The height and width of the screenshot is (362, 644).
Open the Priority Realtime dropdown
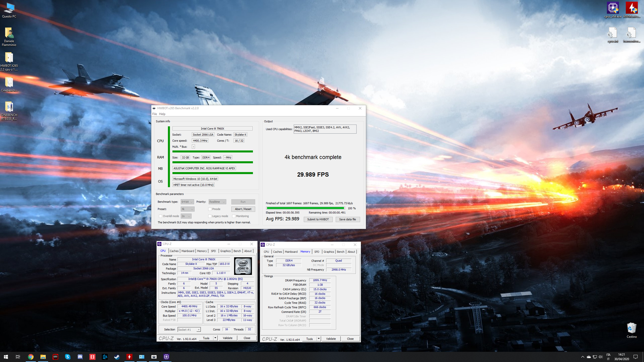[x=217, y=202]
